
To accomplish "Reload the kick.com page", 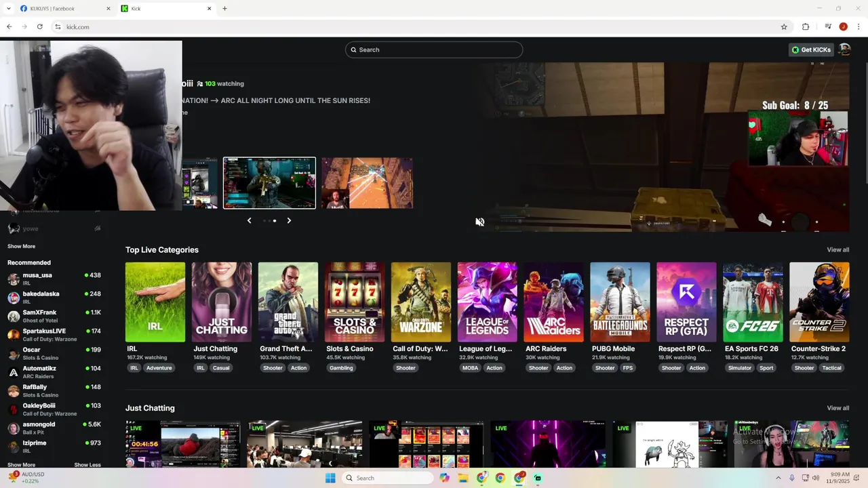I will [40, 27].
